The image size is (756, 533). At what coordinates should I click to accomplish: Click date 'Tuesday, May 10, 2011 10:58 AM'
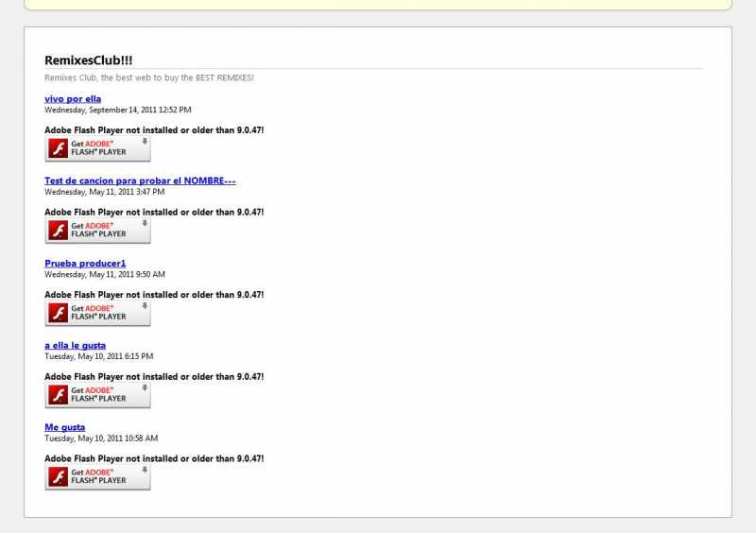[101, 438]
